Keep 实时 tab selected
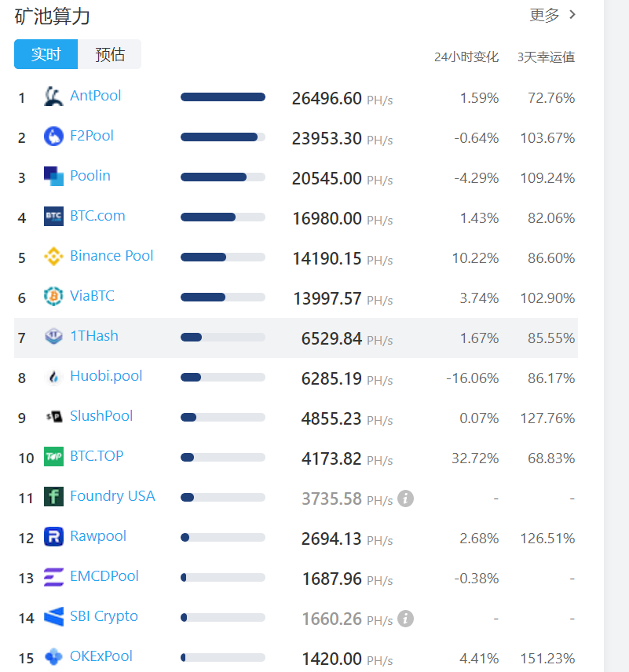The image size is (629, 672). tap(46, 54)
